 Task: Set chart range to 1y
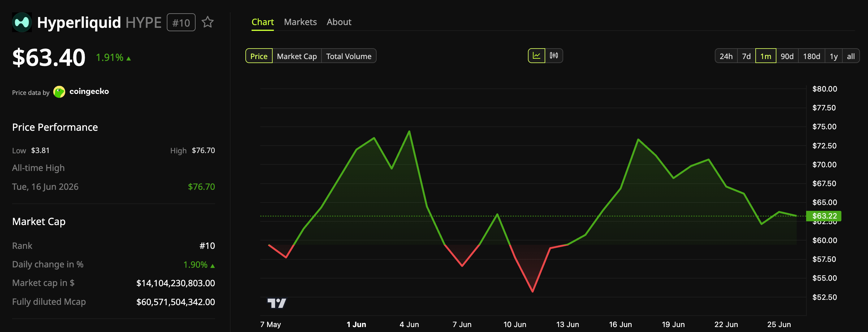834,56
